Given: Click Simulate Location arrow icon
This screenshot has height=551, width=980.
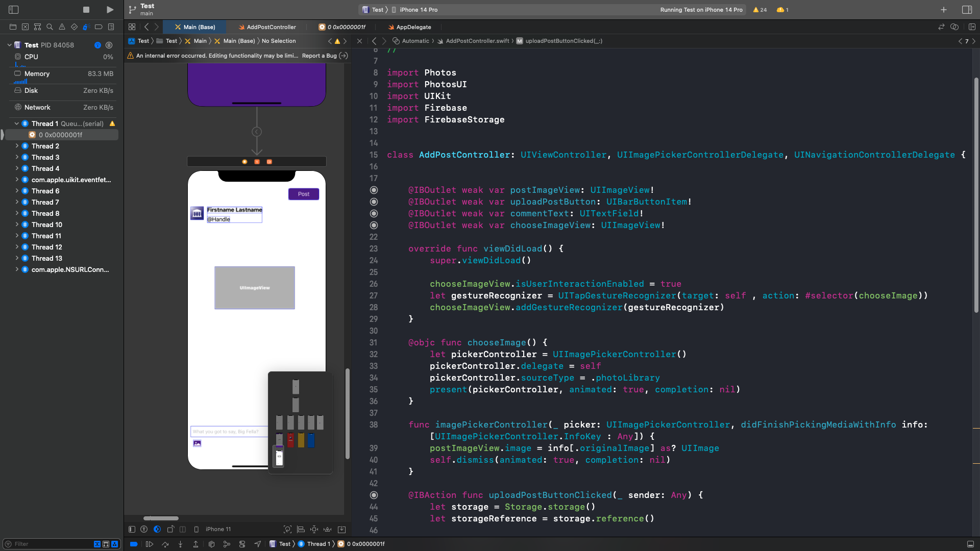Looking at the screenshot, I should pos(257,544).
